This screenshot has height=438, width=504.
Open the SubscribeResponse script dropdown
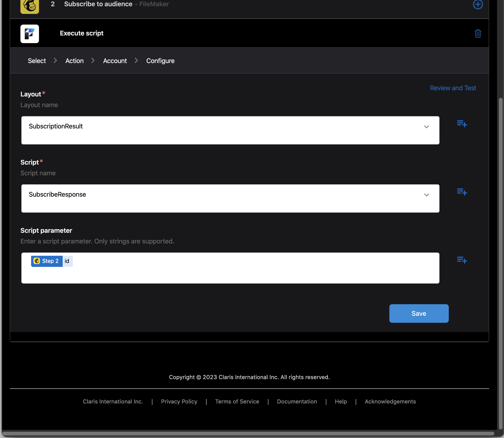pyautogui.click(x=427, y=195)
